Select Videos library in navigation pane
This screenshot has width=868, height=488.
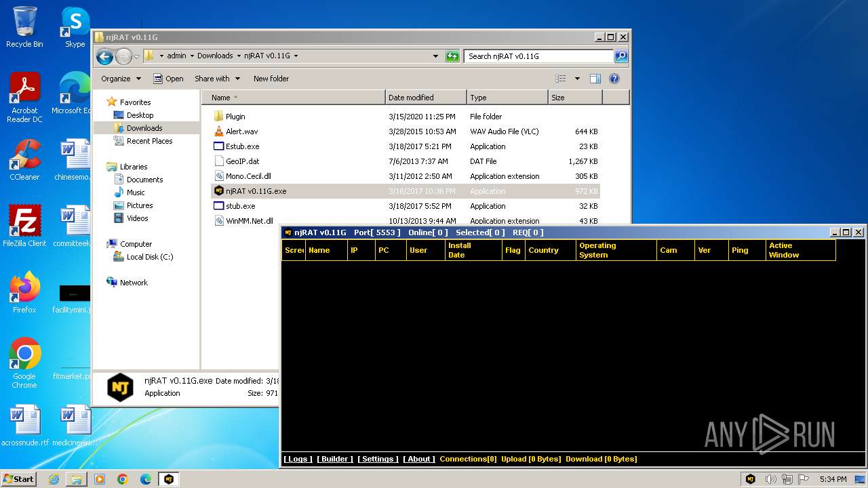click(137, 218)
